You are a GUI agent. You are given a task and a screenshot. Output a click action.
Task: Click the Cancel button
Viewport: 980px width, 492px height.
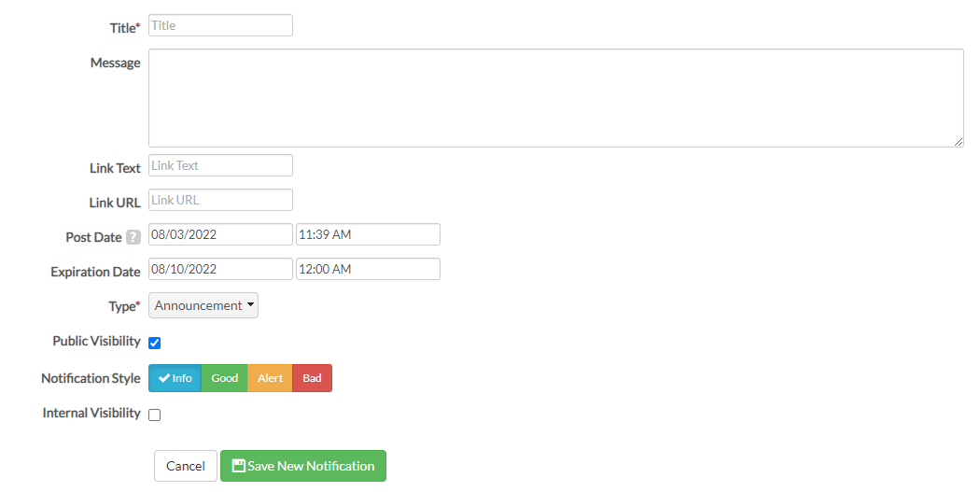186,466
